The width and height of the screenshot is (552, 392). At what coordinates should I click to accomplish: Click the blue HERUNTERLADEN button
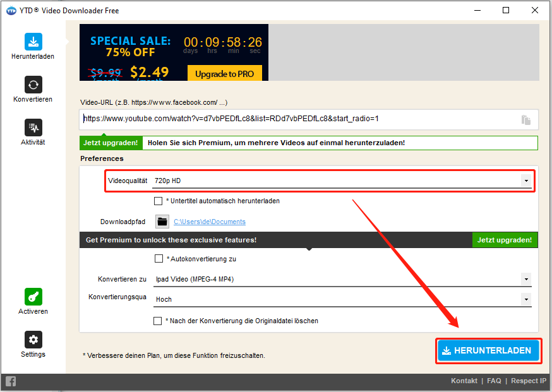[488, 350]
